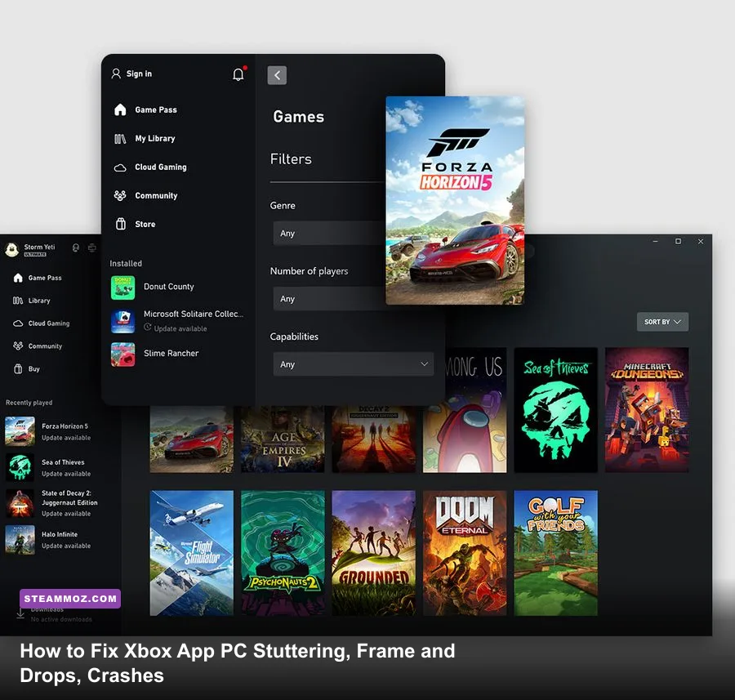Viewport: 735px width, 700px height.
Task: Click the Forza Horizon 5 large cover art
Action: [x=455, y=201]
